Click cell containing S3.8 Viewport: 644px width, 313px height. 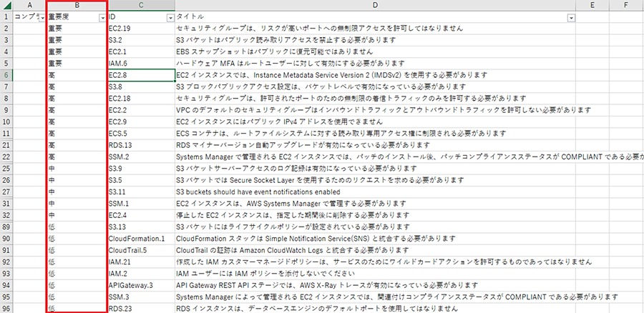pos(141,86)
